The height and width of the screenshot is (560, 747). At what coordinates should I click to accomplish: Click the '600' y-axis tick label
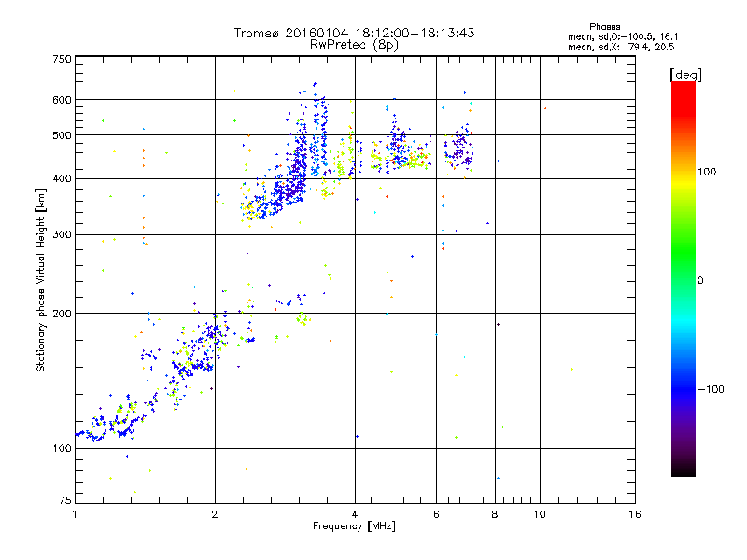62,100
